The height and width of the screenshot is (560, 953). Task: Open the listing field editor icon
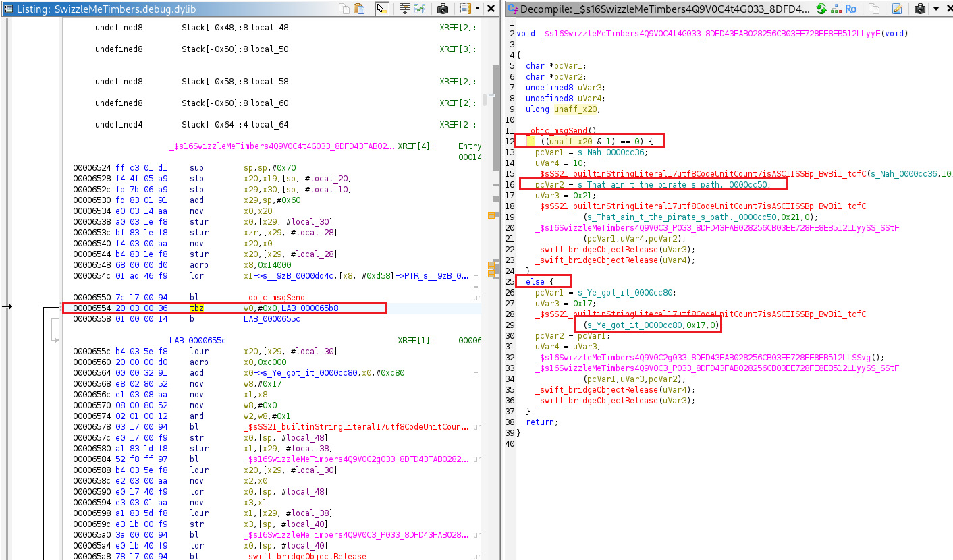click(x=404, y=9)
